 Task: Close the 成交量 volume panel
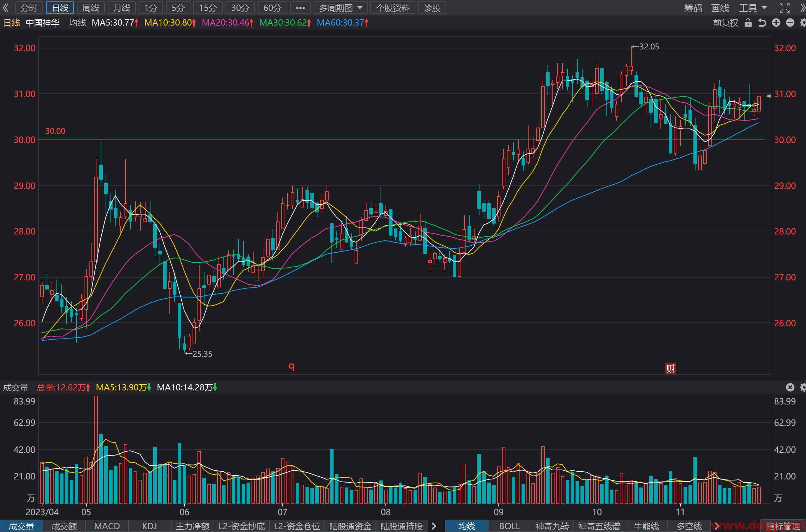coord(790,387)
